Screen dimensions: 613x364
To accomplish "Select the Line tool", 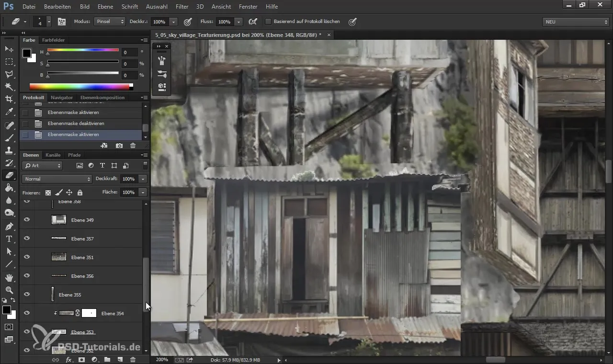I will [x=9, y=264].
